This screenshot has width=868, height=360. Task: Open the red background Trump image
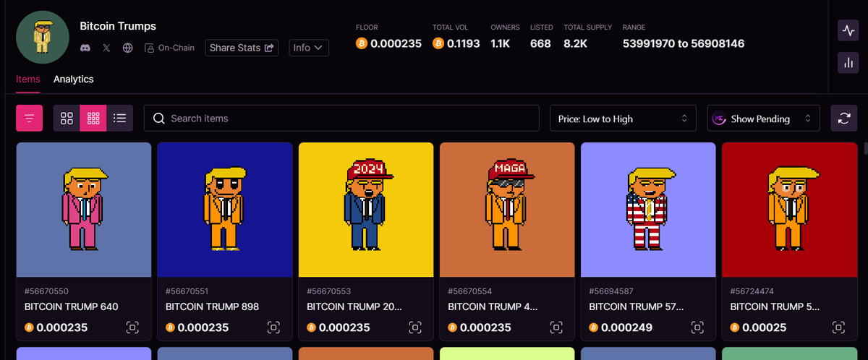tap(789, 210)
